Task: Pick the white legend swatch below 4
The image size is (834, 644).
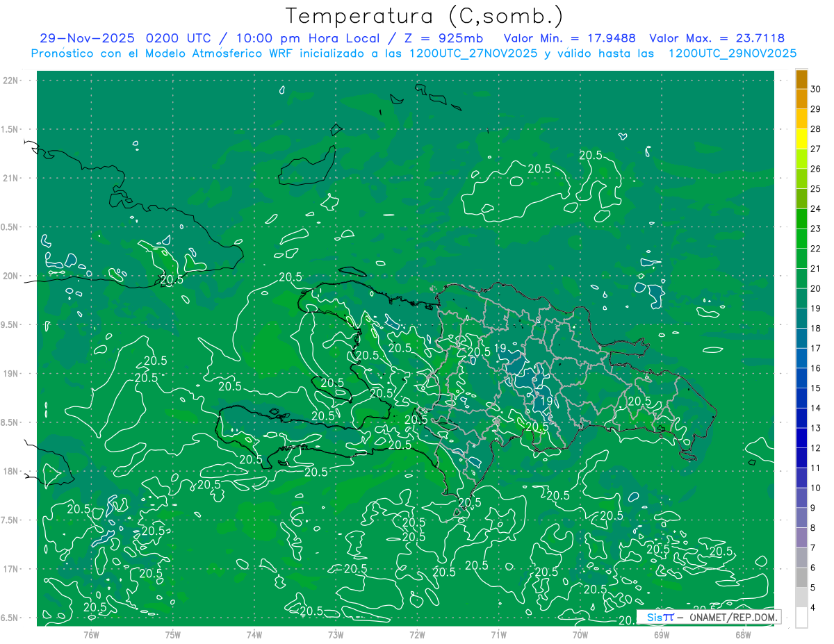Action: pyautogui.click(x=802, y=617)
